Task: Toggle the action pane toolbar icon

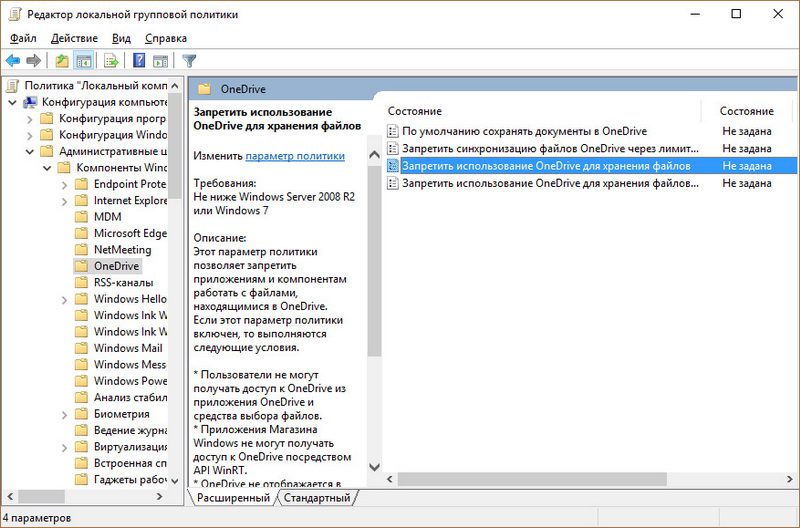Action: point(160,61)
